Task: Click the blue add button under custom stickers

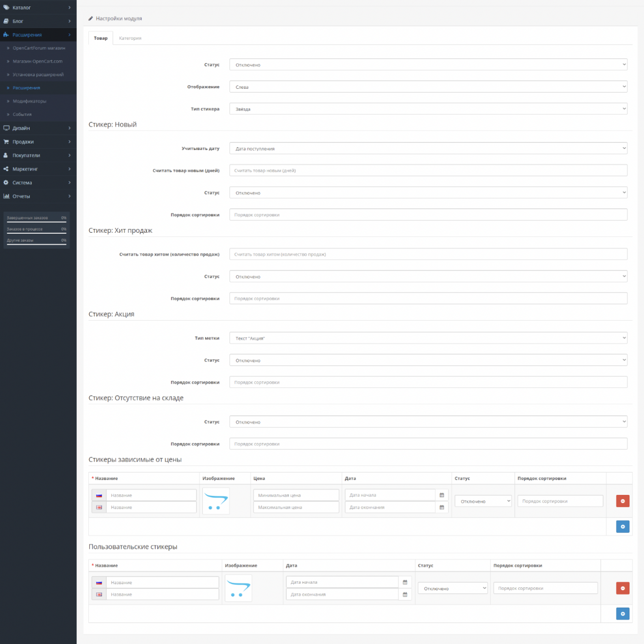Action: click(x=622, y=614)
